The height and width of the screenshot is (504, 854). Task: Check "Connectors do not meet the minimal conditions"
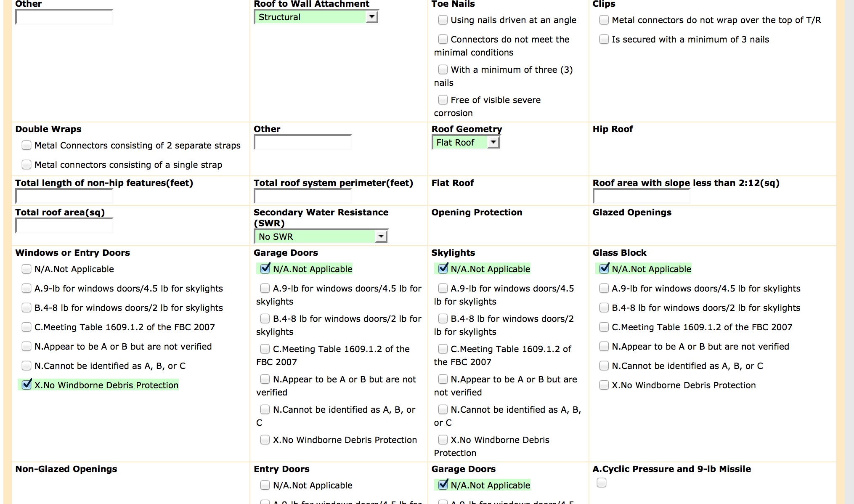point(443,39)
